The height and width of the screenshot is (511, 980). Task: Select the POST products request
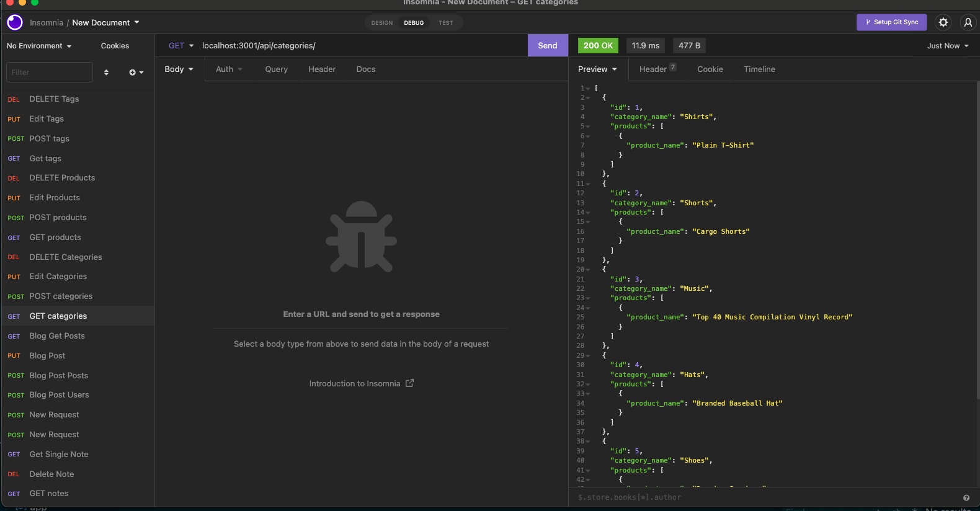tap(78, 218)
